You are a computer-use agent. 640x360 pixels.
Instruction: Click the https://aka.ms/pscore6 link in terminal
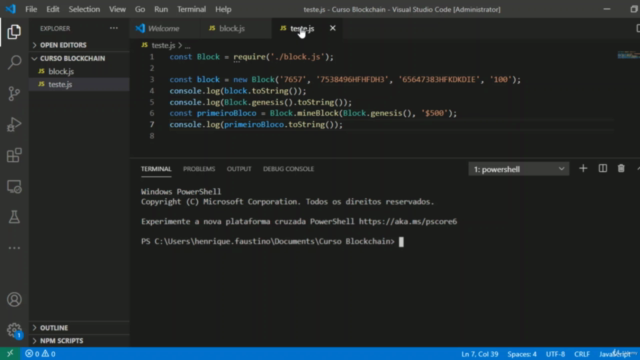pyautogui.click(x=408, y=222)
